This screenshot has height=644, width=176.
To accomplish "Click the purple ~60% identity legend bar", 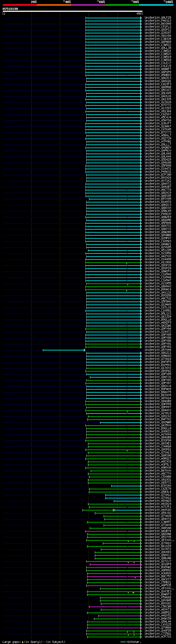I will pyautogui.click(x=88, y=5).
